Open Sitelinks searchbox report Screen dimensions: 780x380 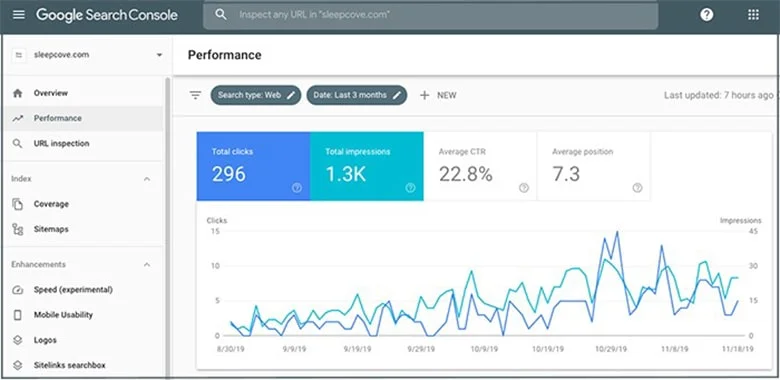tap(83, 366)
